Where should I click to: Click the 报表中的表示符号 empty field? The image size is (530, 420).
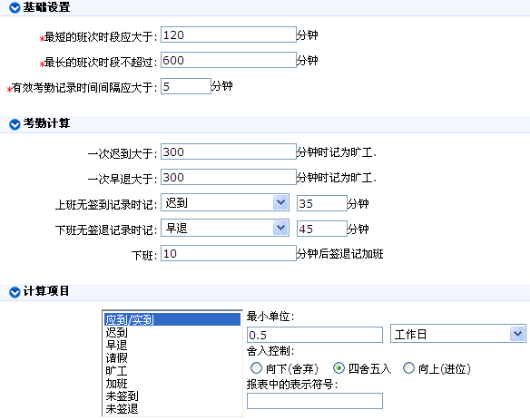(315, 401)
